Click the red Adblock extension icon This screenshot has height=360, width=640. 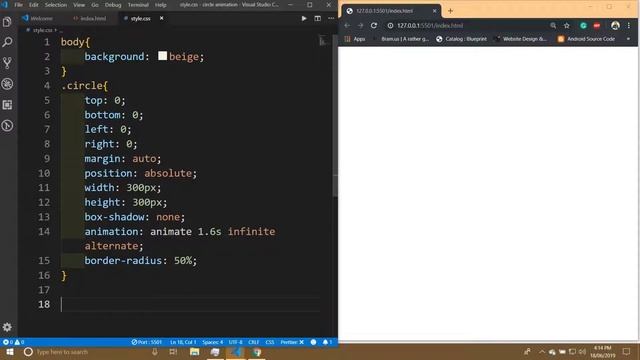(597, 25)
